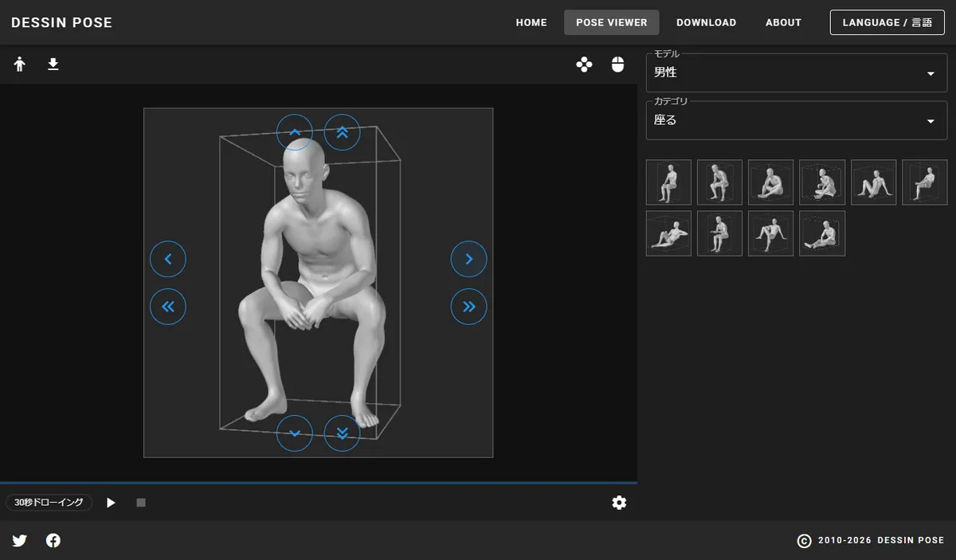Click the 2010-2026 DESSIN POSE copyright text
Image resolution: width=956 pixels, height=560 pixels.
tap(880, 541)
